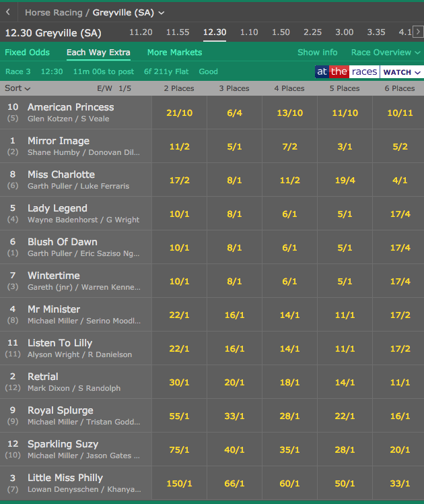
Task: Switch to the Fixed Odds tab
Action: [x=27, y=53]
